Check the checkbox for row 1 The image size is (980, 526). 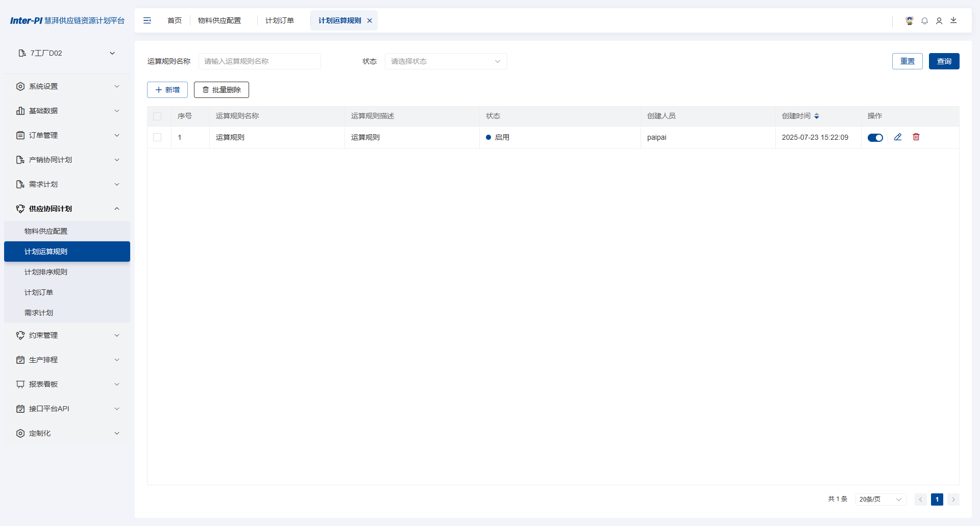(158, 137)
